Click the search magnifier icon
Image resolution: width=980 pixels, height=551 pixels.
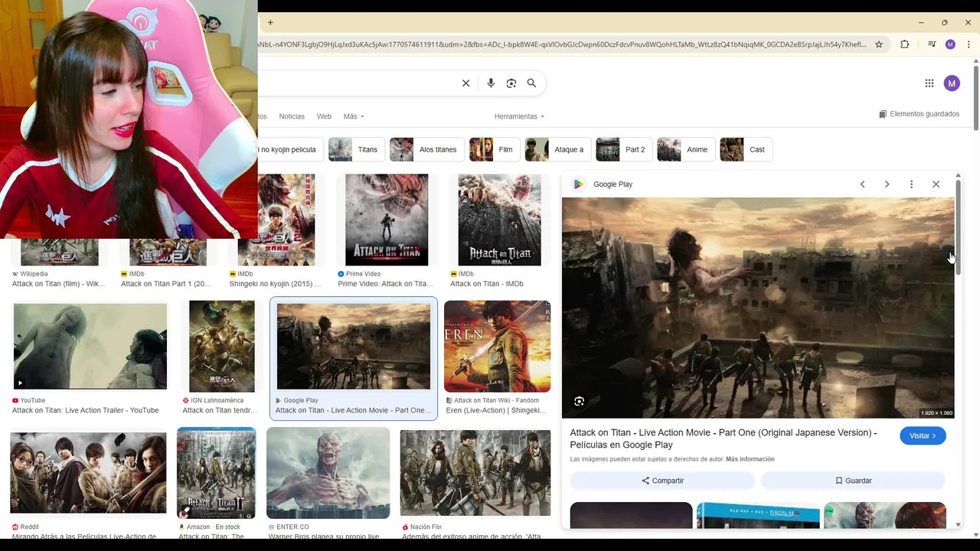531,83
